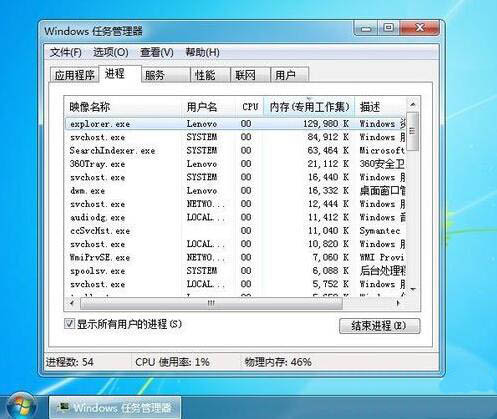Select the audiodg.exe process

click(235, 217)
